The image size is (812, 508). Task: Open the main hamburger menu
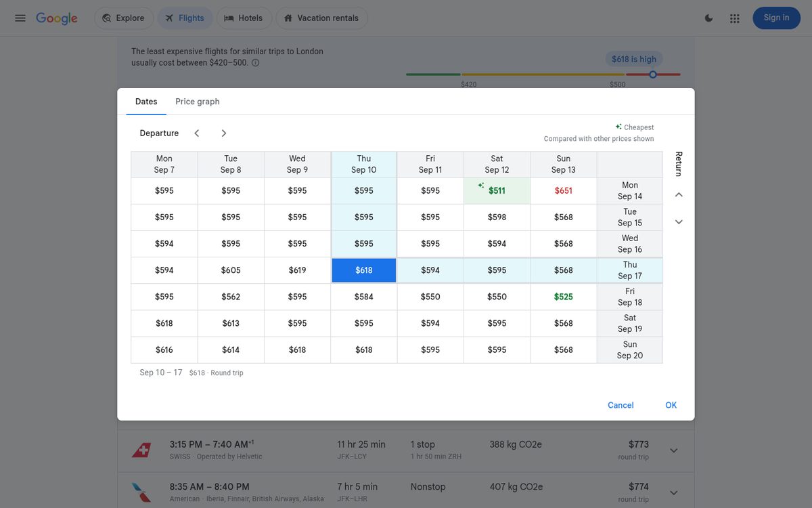20,18
